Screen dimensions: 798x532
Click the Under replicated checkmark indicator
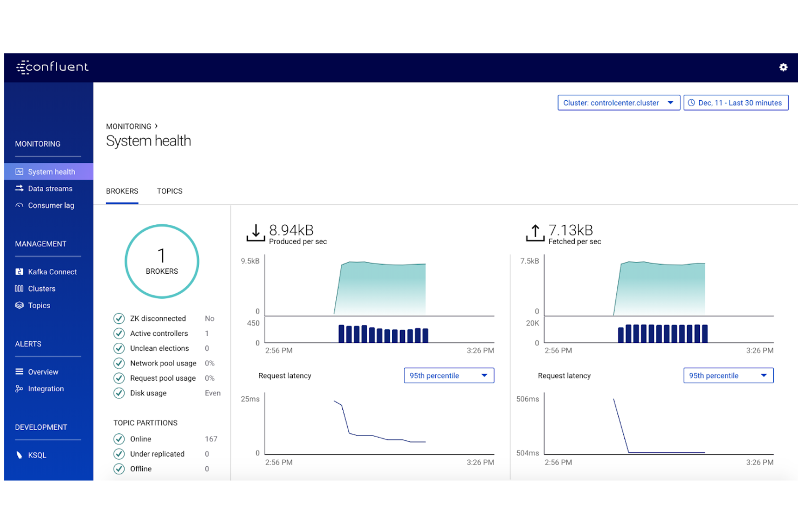coord(119,454)
